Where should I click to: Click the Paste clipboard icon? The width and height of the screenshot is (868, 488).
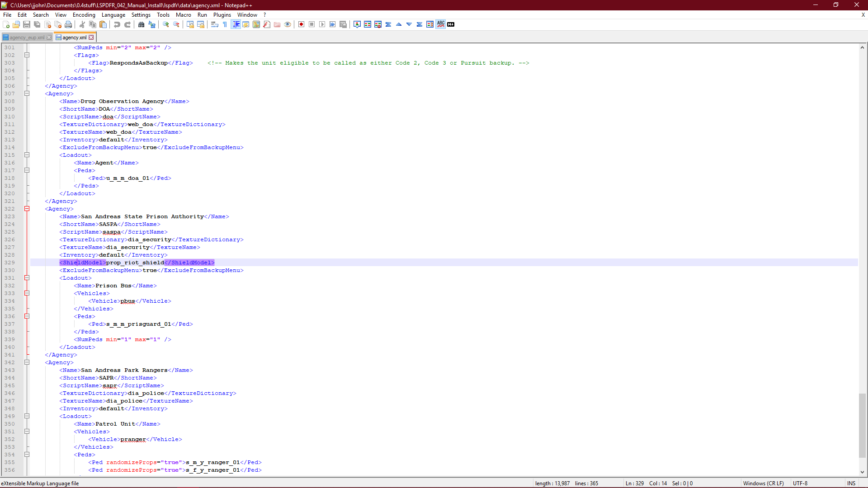click(x=103, y=24)
